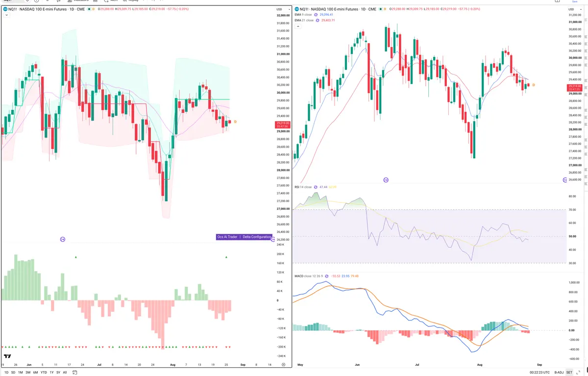The width and height of the screenshot is (588, 376).
Task: Select the 6M time range
Action: pos(35,372)
